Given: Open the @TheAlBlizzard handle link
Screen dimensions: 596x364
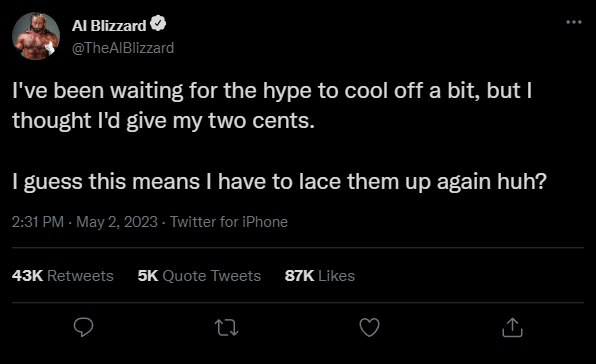Looking at the screenshot, I should pyautogui.click(x=123, y=48).
